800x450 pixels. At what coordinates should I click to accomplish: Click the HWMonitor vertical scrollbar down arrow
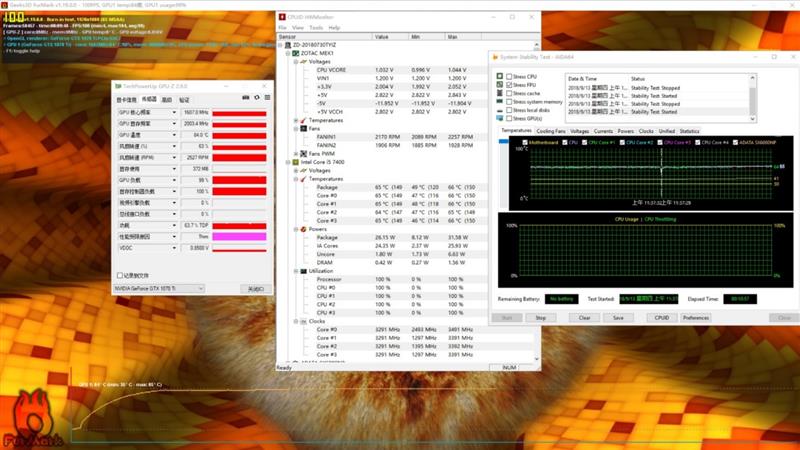537,359
